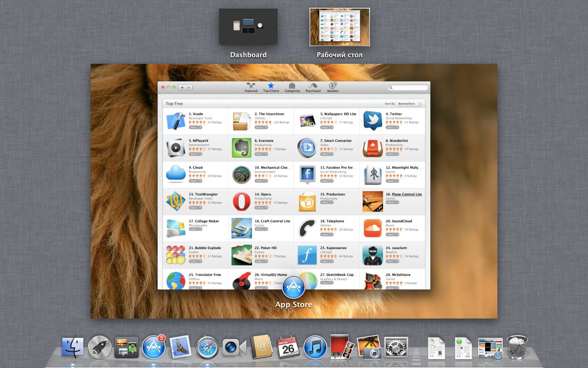Click The Unarchiver app icon
The height and width of the screenshot is (368, 588).
[x=242, y=121]
